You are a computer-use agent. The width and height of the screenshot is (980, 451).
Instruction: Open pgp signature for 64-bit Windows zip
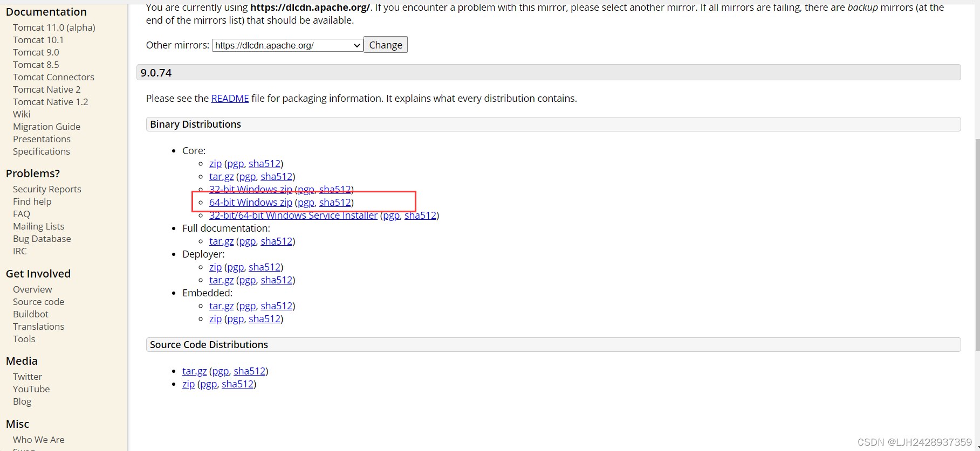coord(306,203)
